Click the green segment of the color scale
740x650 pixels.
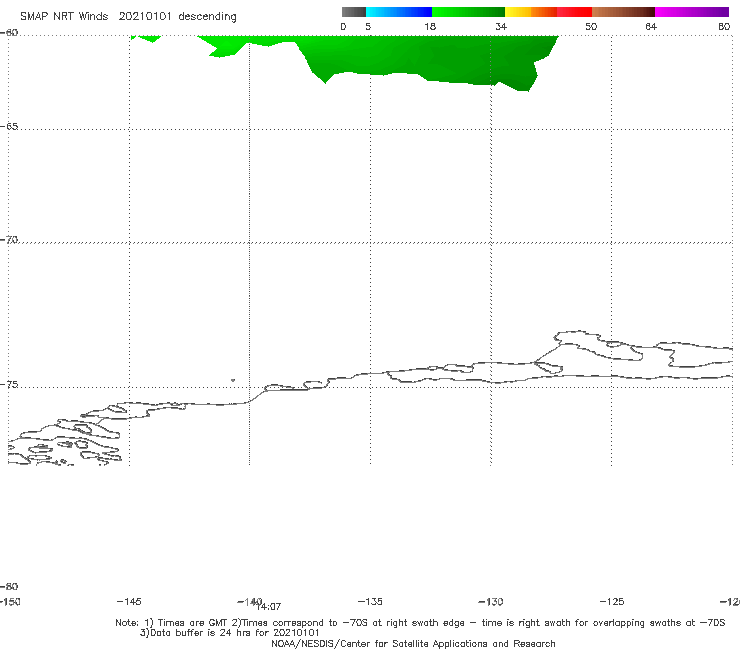[x=468, y=12]
